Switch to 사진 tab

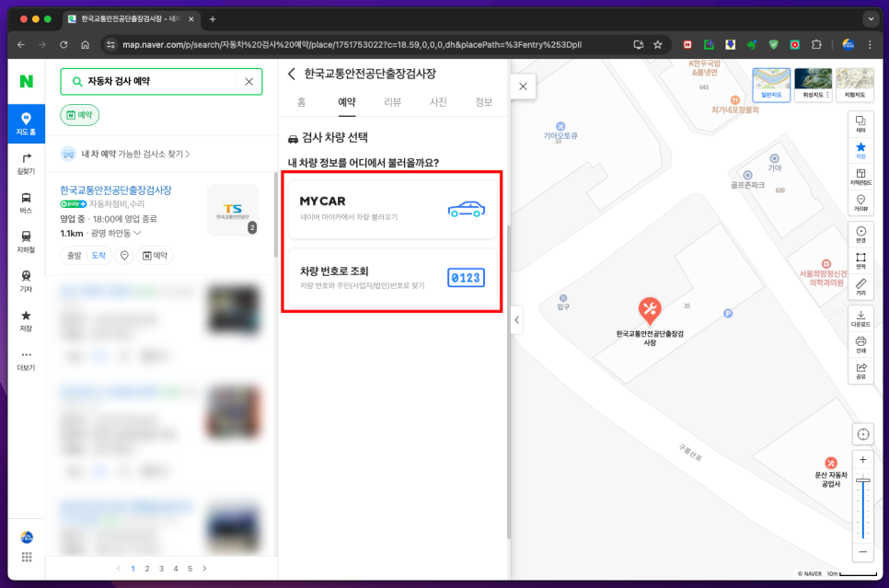(x=438, y=102)
